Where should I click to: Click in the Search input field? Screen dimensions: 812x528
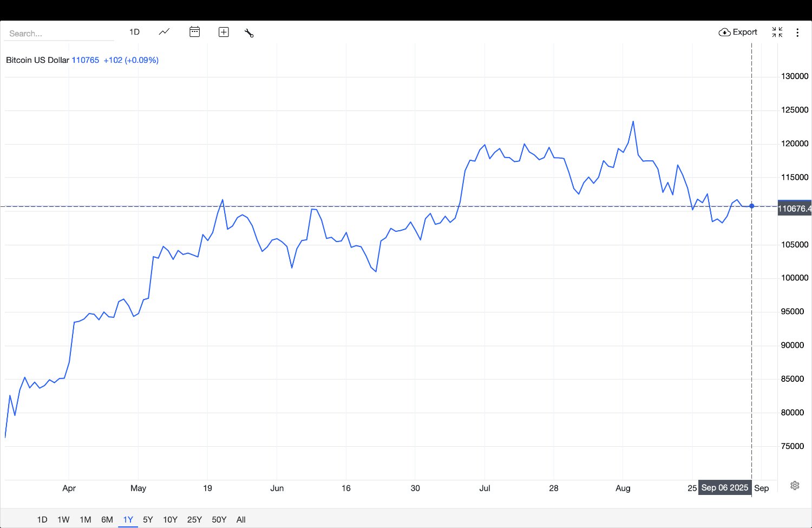(x=58, y=34)
